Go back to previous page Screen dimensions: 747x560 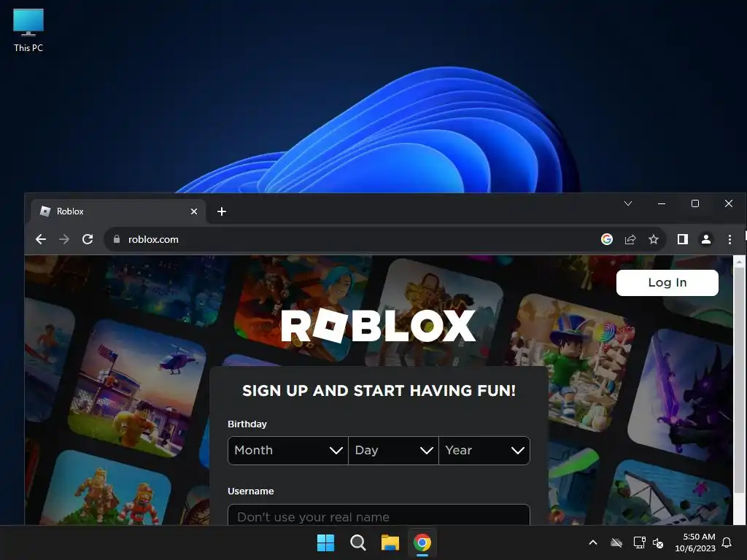coord(41,239)
